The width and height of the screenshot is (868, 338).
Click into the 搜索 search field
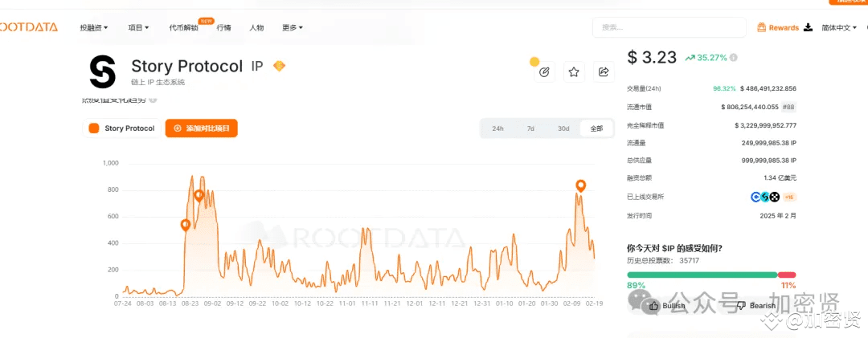click(x=669, y=27)
